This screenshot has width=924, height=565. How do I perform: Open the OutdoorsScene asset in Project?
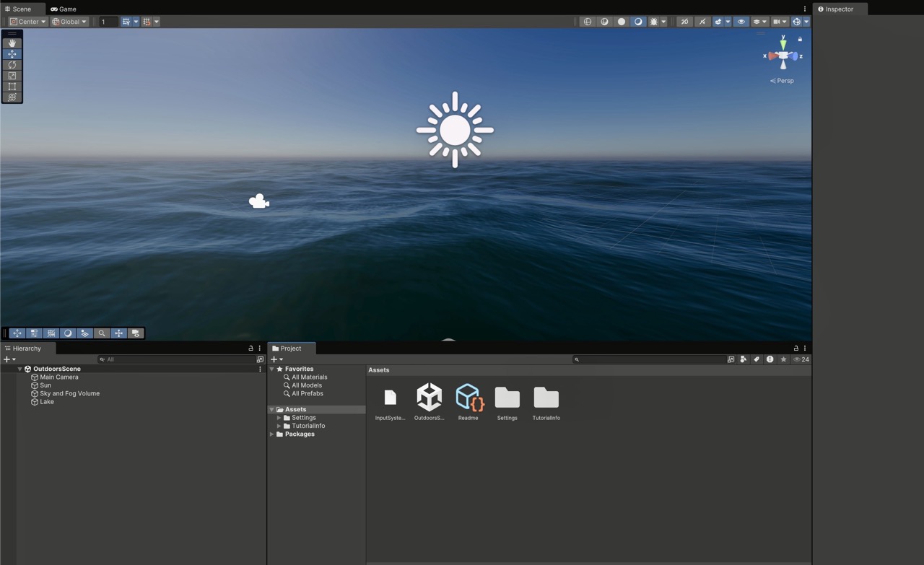pos(429,402)
